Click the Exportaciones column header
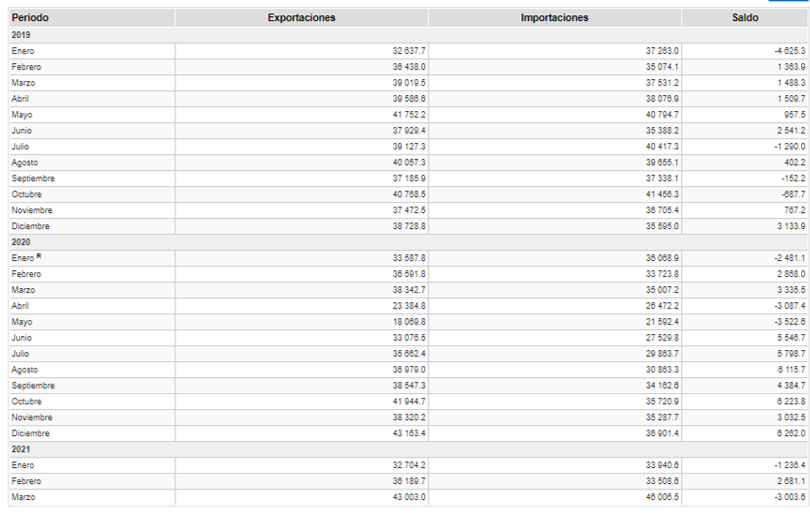The height and width of the screenshot is (520, 810). click(302, 18)
